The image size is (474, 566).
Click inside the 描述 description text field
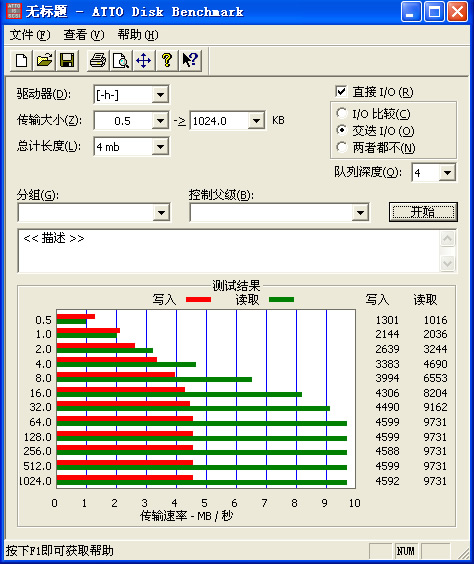(229, 251)
